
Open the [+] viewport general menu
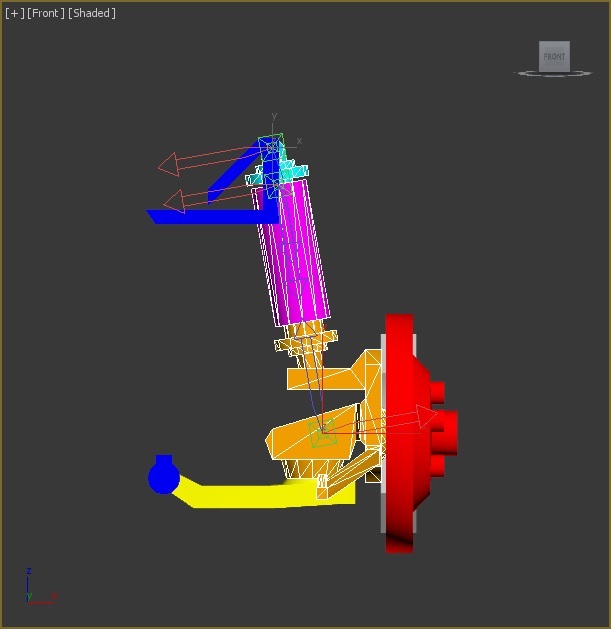14,13
